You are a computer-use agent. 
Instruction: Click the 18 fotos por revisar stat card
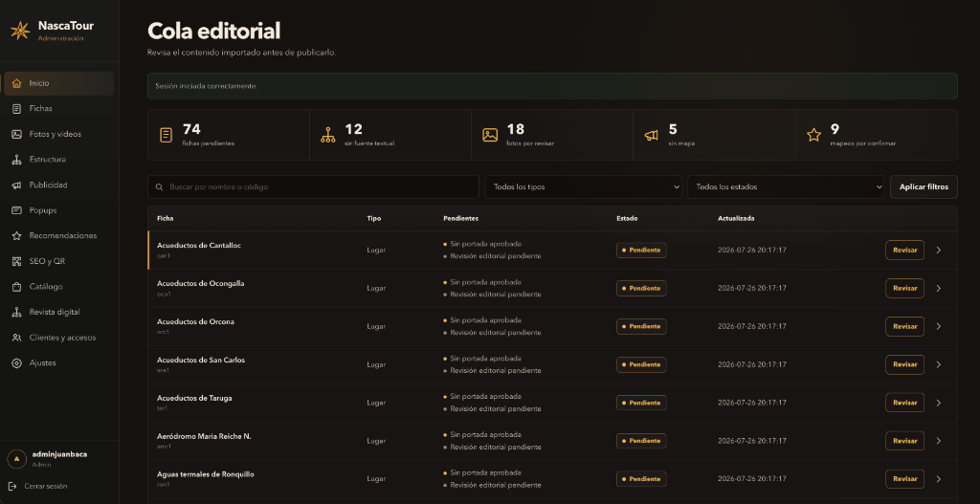[552, 135]
